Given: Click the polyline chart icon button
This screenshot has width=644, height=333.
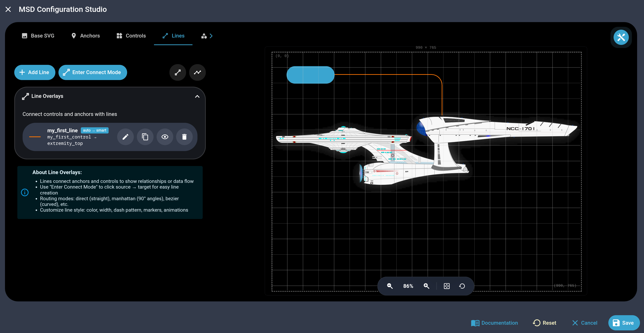Looking at the screenshot, I should click(x=197, y=72).
